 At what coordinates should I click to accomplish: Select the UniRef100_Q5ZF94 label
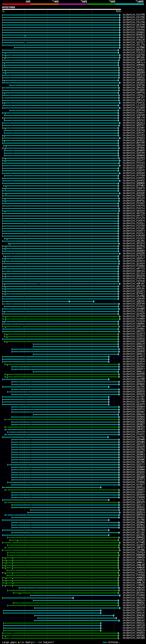click(134, 304)
